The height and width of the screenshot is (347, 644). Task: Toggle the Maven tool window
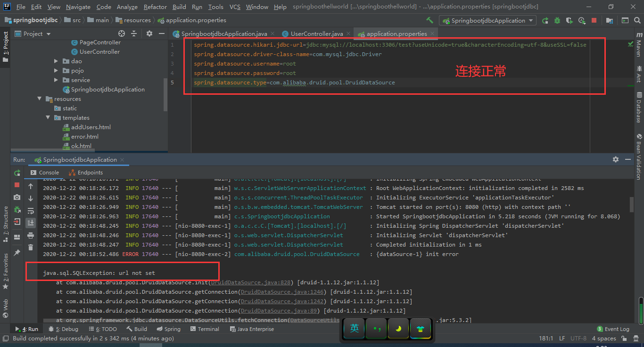[x=639, y=44]
